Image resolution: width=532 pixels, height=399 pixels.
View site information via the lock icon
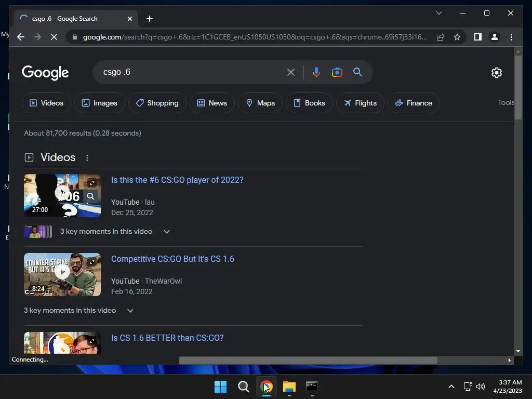(x=75, y=37)
